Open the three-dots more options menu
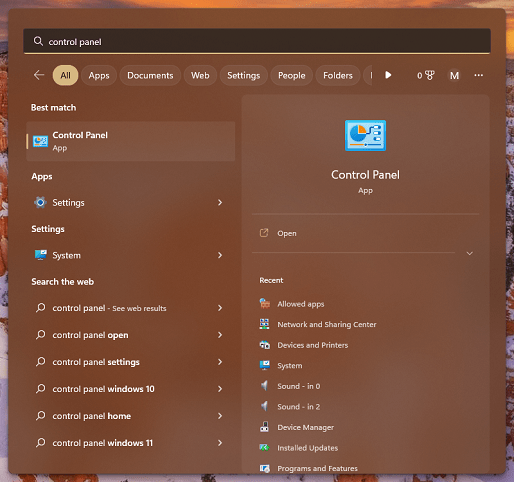This screenshot has width=514, height=482. (479, 75)
